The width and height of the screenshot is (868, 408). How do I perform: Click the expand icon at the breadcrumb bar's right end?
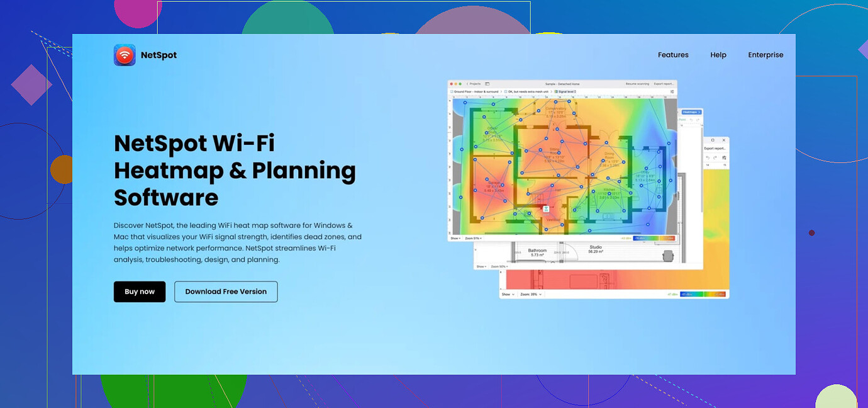pyautogui.click(x=672, y=91)
